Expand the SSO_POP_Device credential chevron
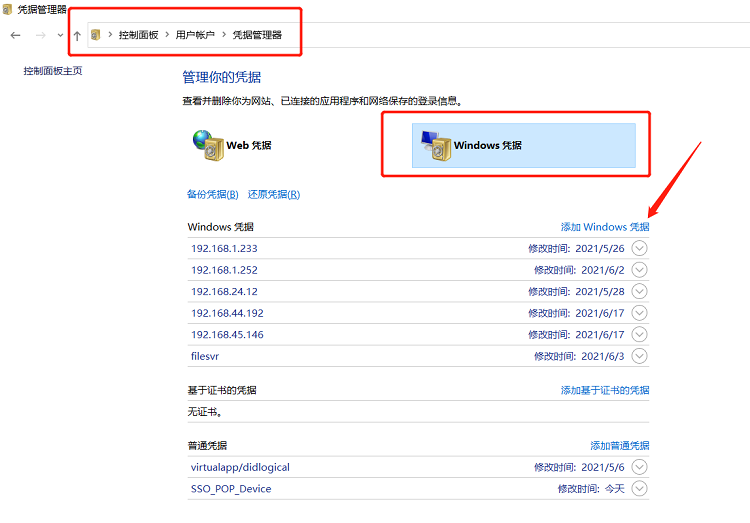The width and height of the screenshot is (750, 523). tap(640, 489)
